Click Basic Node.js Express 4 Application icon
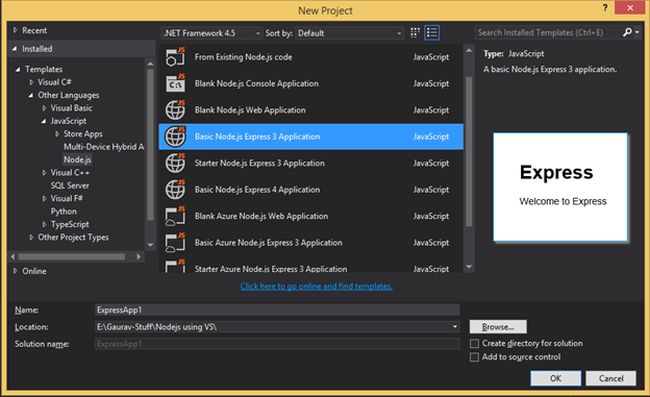 [x=175, y=189]
